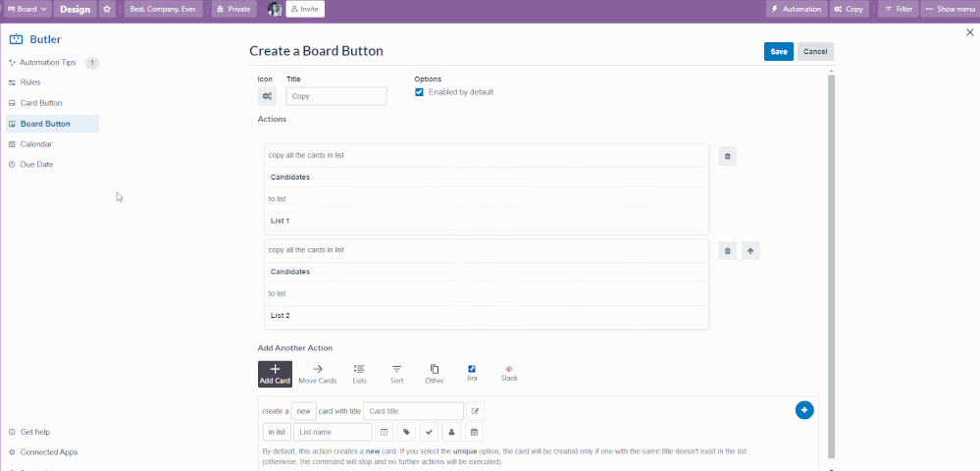Open the Automation menu
The image size is (980, 471).
797,10
